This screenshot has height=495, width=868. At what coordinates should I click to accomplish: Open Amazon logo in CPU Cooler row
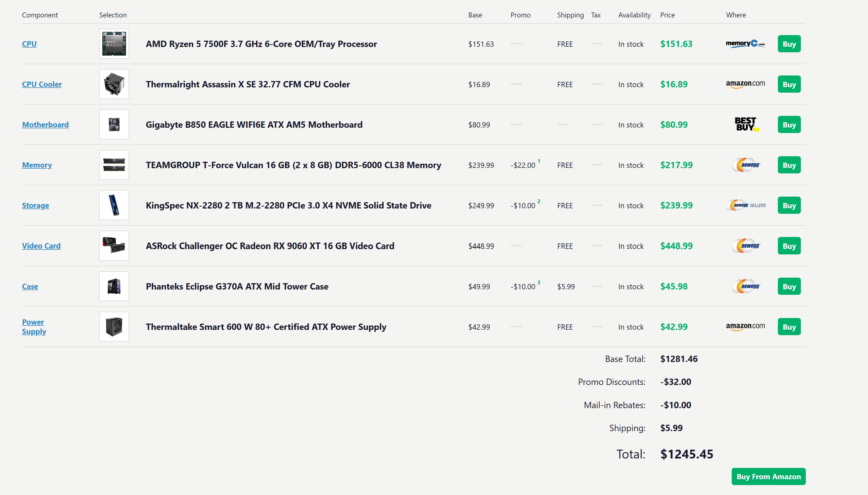(745, 84)
